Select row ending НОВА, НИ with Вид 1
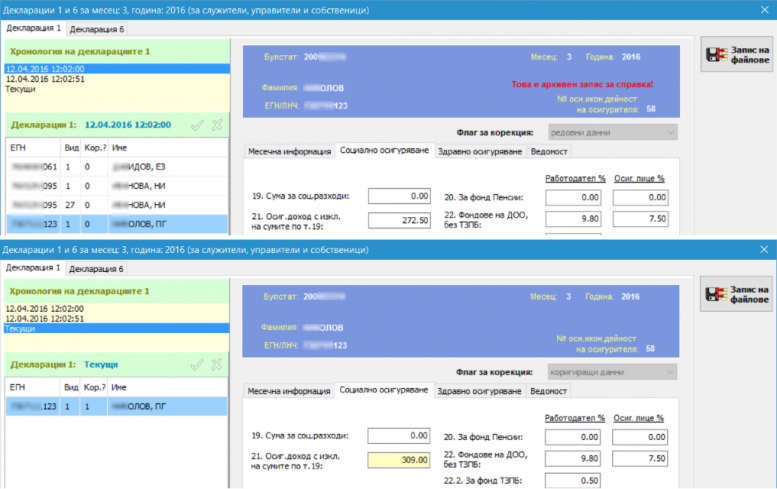This screenshot has width=777, height=489. (117, 186)
